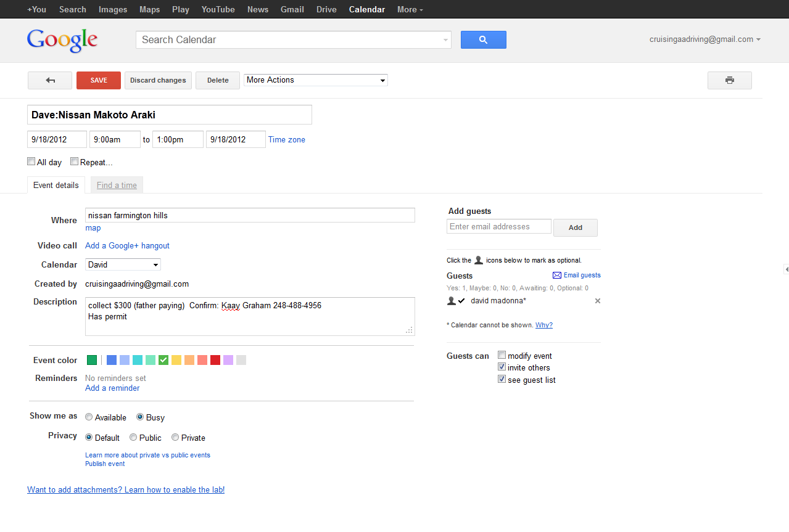Screen dimensions: 789x532
Task: Click the 9:00am start time field
Action: tap(115, 139)
